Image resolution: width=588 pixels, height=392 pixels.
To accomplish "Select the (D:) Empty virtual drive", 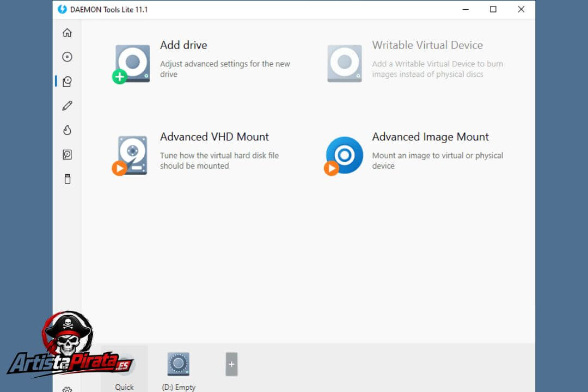I will click(179, 370).
